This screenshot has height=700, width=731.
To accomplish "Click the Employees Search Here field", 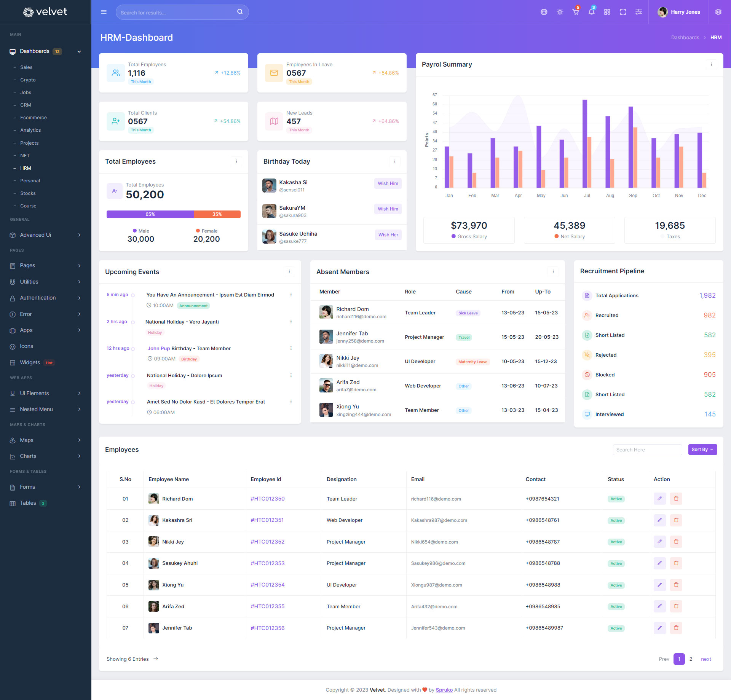I will pyautogui.click(x=647, y=450).
